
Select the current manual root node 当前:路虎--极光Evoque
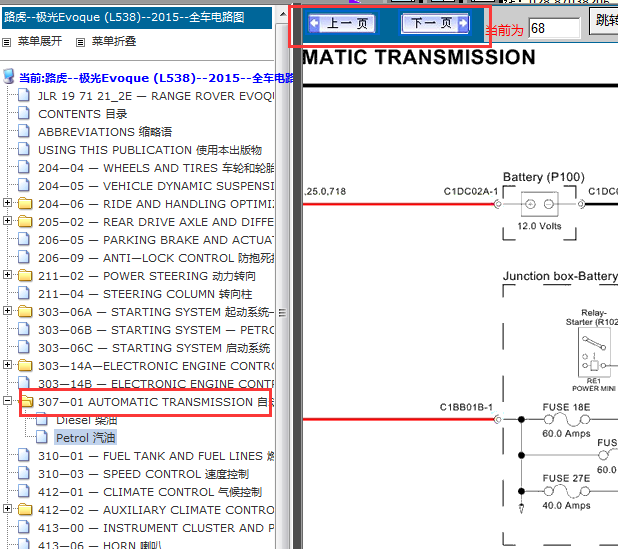point(156,78)
